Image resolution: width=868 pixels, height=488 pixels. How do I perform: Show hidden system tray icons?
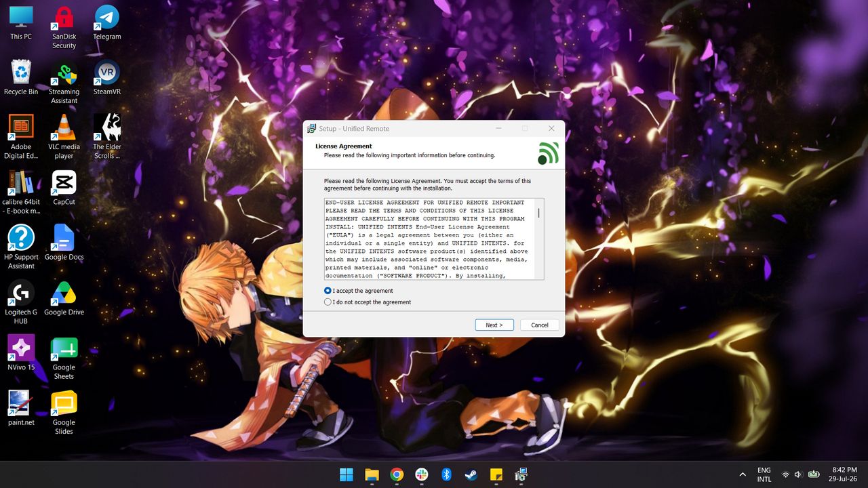point(743,474)
